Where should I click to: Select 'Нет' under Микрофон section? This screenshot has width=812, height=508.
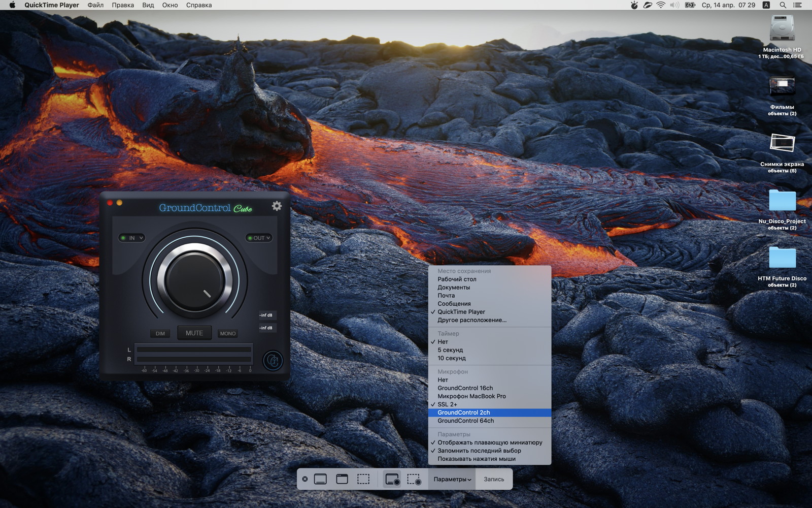[x=490, y=380]
